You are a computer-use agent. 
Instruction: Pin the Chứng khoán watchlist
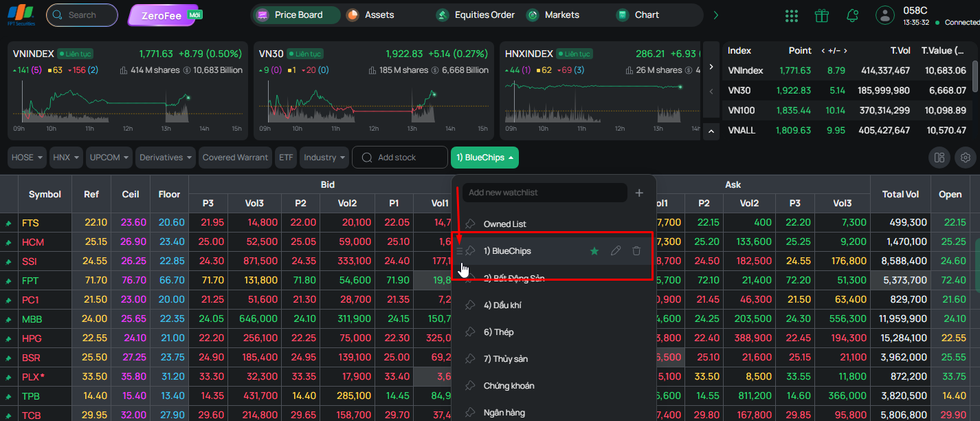pyautogui.click(x=470, y=385)
